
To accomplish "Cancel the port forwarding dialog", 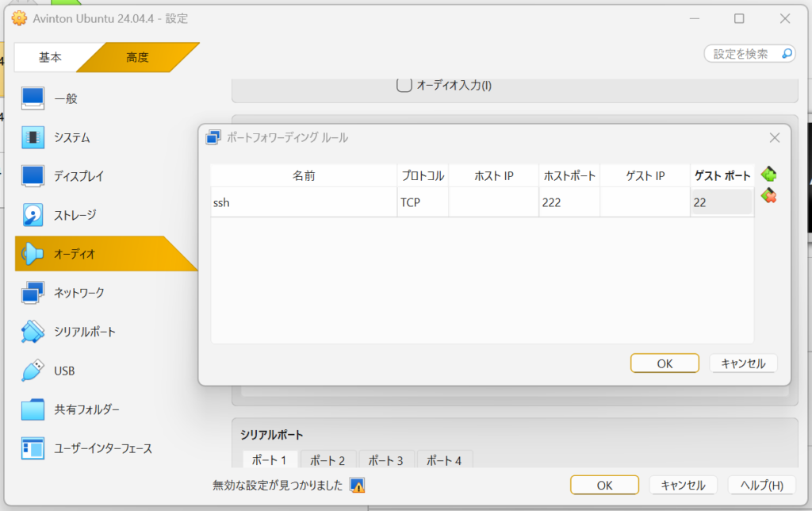I will pyautogui.click(x=743, y=363).
